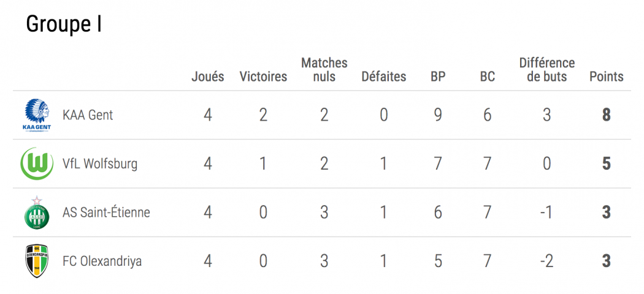Click the BP column header
644x294 pixels.
(438, 77)
